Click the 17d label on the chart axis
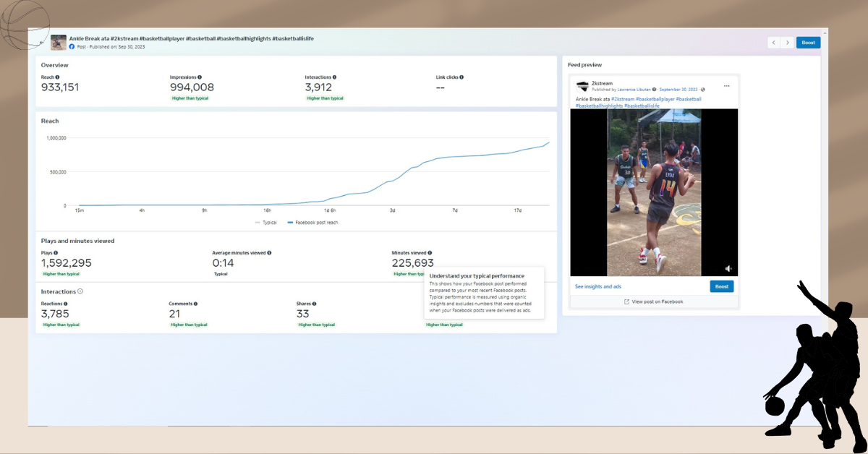 click(x=518, y=210)
